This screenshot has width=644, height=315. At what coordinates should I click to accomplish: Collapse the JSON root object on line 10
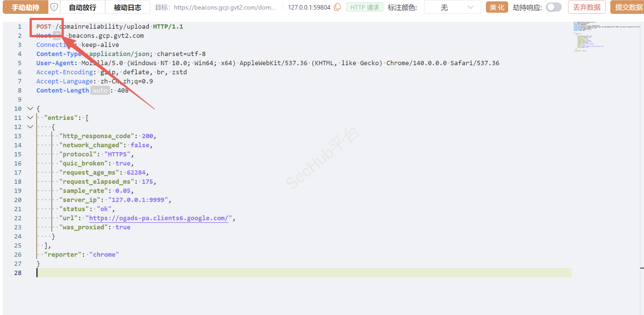30,108
